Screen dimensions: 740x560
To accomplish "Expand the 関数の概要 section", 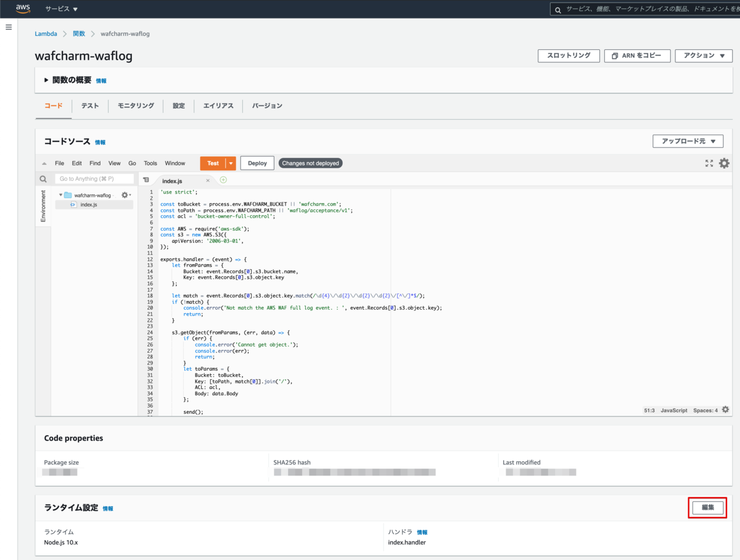I will (x=46, y=80).
